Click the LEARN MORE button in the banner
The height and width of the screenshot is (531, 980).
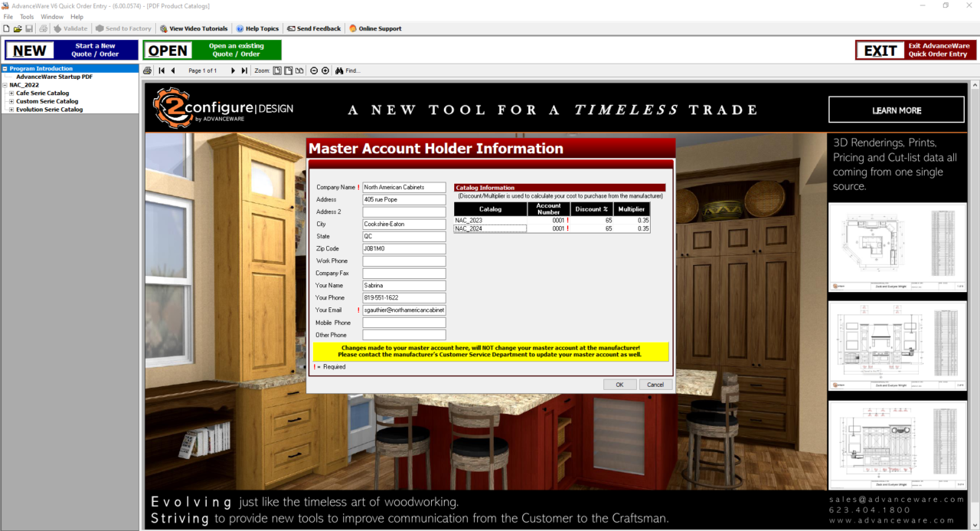pyautogui.click(x=896, y=110)
